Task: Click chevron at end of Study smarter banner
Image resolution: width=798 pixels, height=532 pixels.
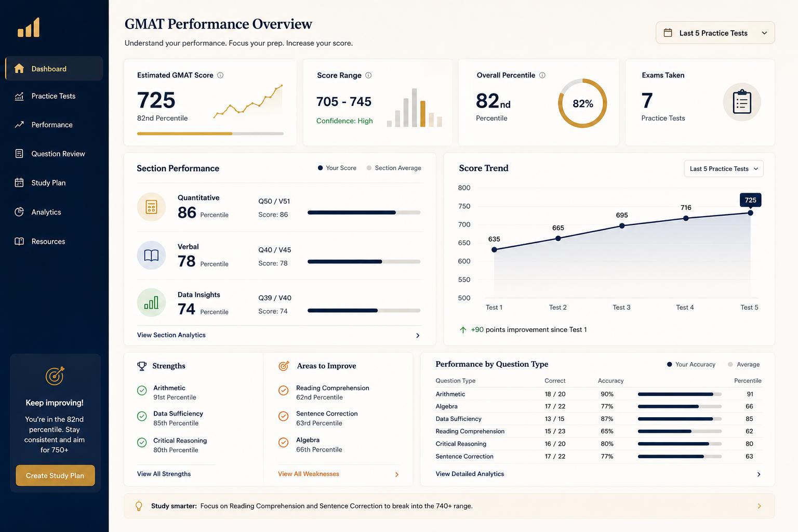Action: (759, 506)
